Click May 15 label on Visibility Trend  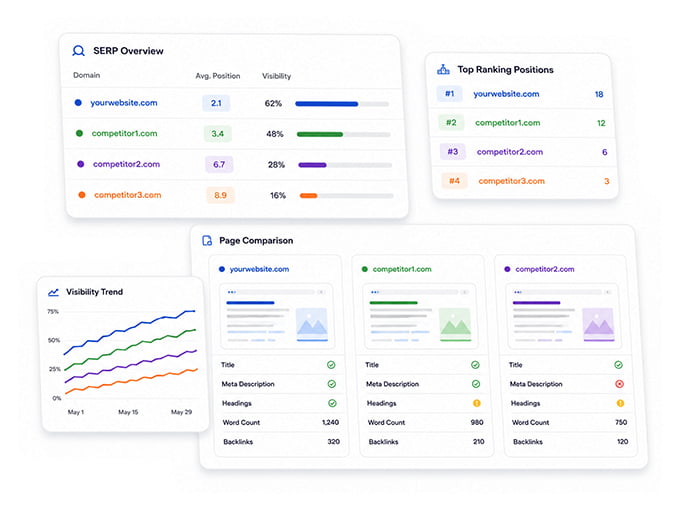click(128, 412)
